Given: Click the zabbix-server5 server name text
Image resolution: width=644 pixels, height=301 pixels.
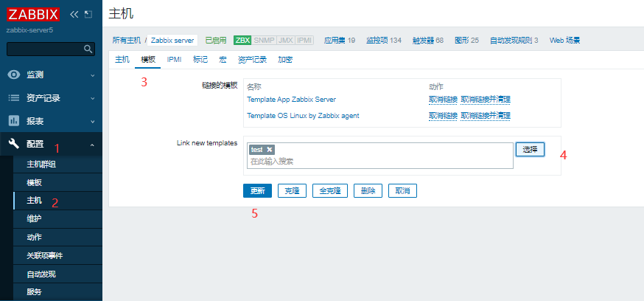Looking at the screenshot, I should tap(29, 30).
